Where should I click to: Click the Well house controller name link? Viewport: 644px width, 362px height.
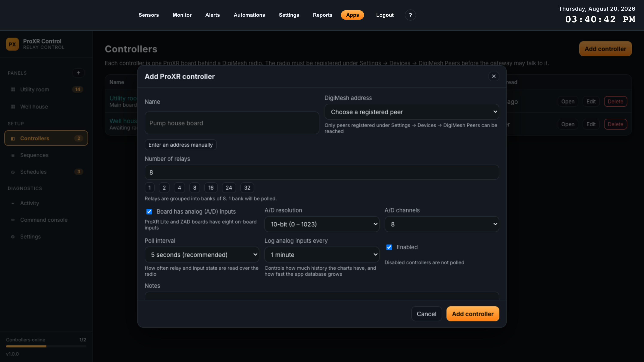pyautogui.click(x=123, y=121)
